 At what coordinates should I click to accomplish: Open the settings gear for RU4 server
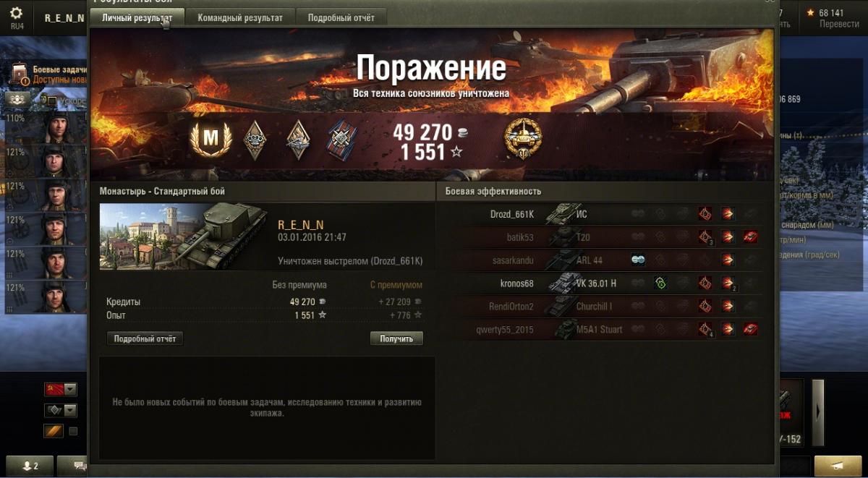point(16,13)
